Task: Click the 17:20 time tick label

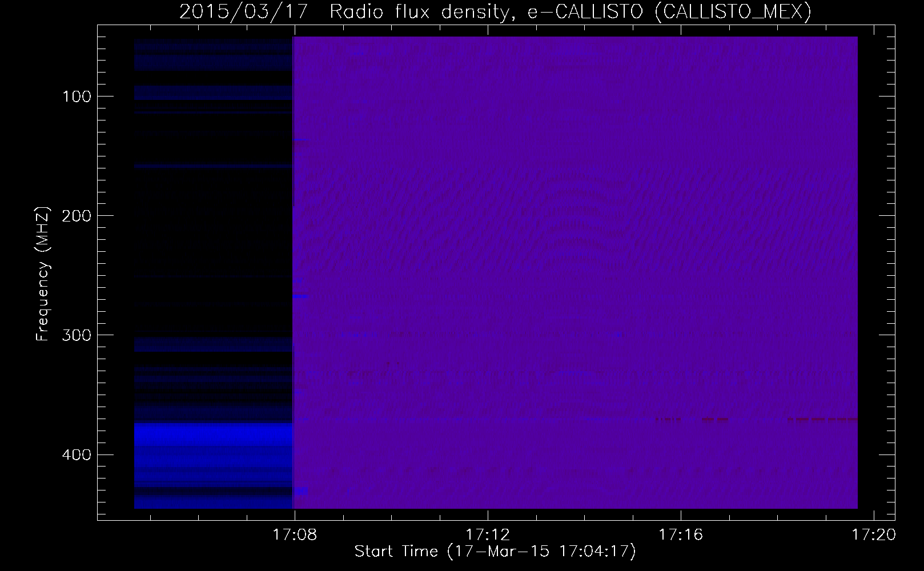Action: point(874,535)
